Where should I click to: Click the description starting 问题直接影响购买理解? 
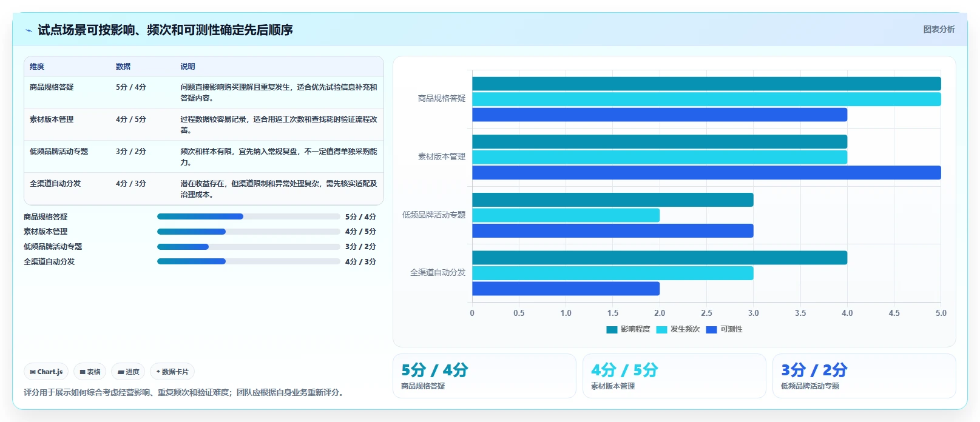coord(279,93)
